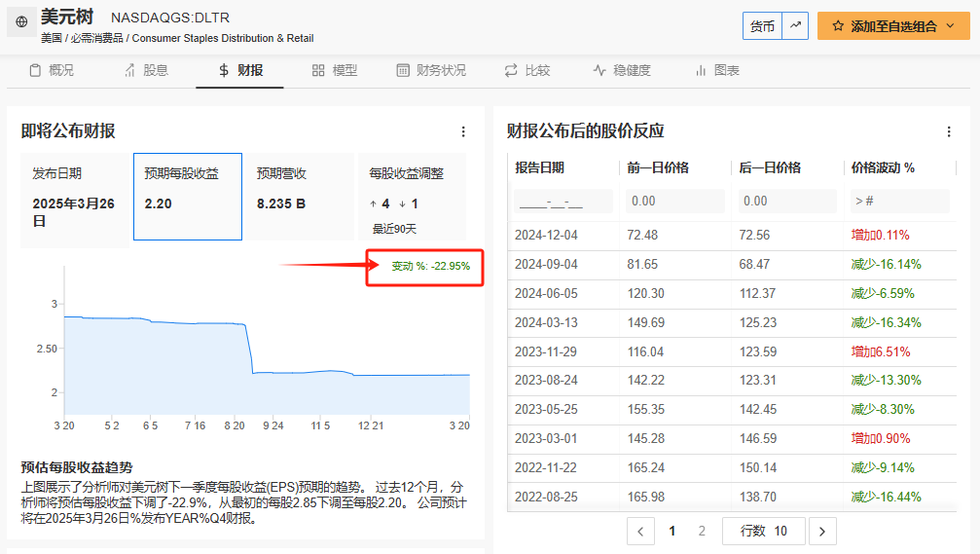The height and width of the screenshot is (554, 980).
Task: Click the 增加6.51% value
Action: coord(881,352)
